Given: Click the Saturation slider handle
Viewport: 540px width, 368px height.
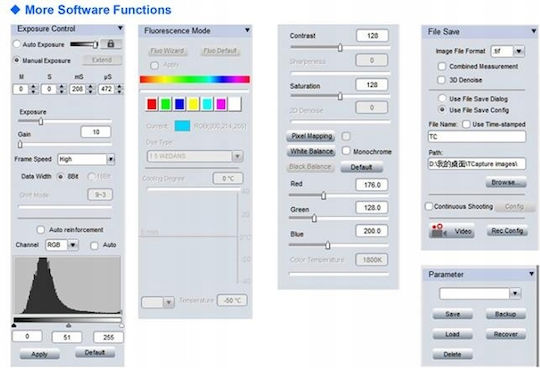Looking at the screenshot, I should [x=340, y=96].
